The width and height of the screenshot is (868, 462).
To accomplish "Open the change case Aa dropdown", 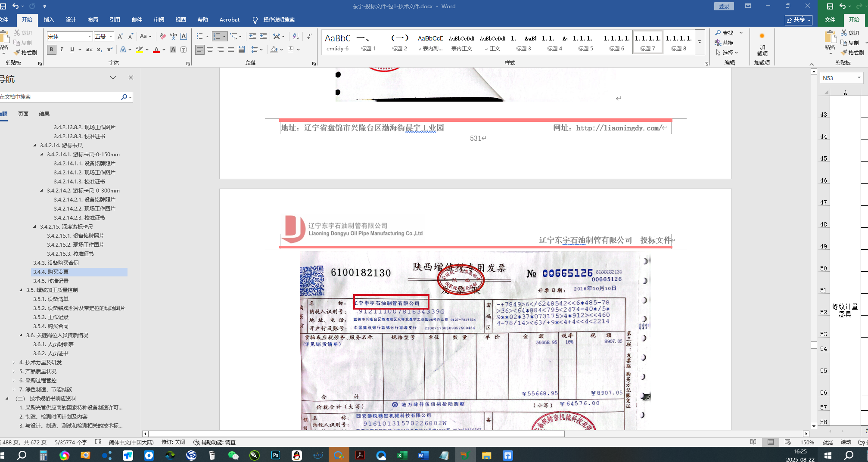I will (146, 36).
